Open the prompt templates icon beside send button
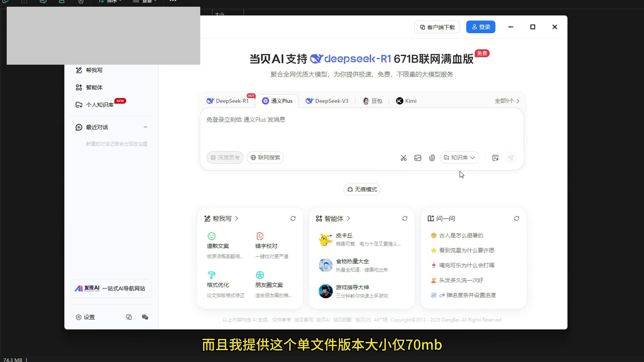 495,158
